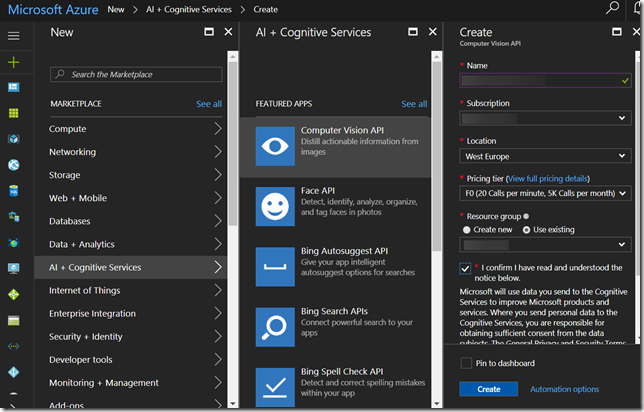The height and width of the screenshot is (412, 644).
Task: Click the Automation options link
Action: [x=564, y=389]
